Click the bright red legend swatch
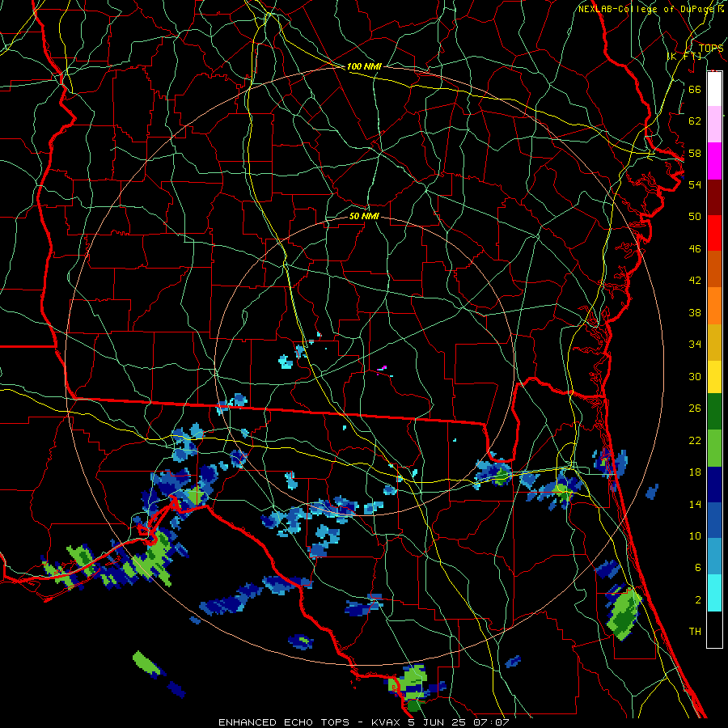 [x=714, y=233]
